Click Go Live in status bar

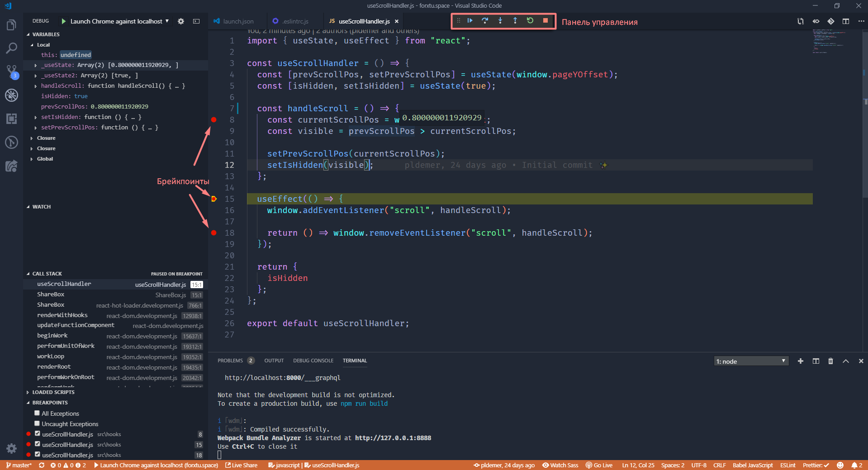coord(599,465)
